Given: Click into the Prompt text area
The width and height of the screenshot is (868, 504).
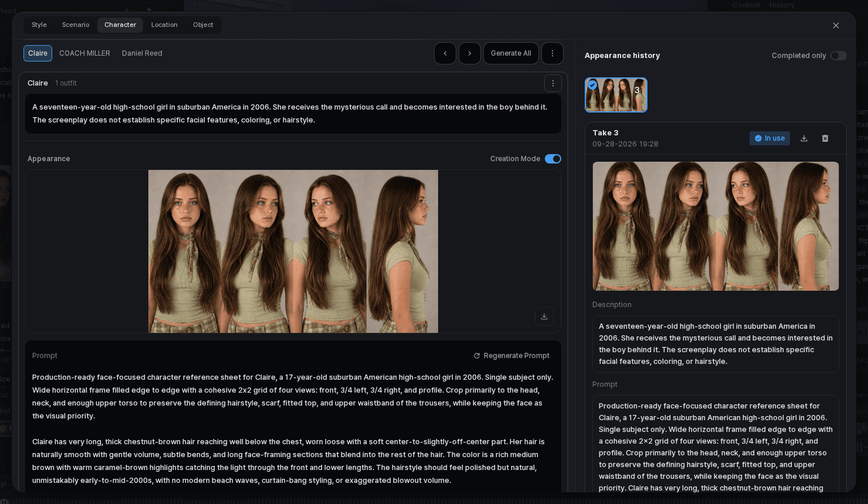Looking at the screenshot, I should [293, 428].
